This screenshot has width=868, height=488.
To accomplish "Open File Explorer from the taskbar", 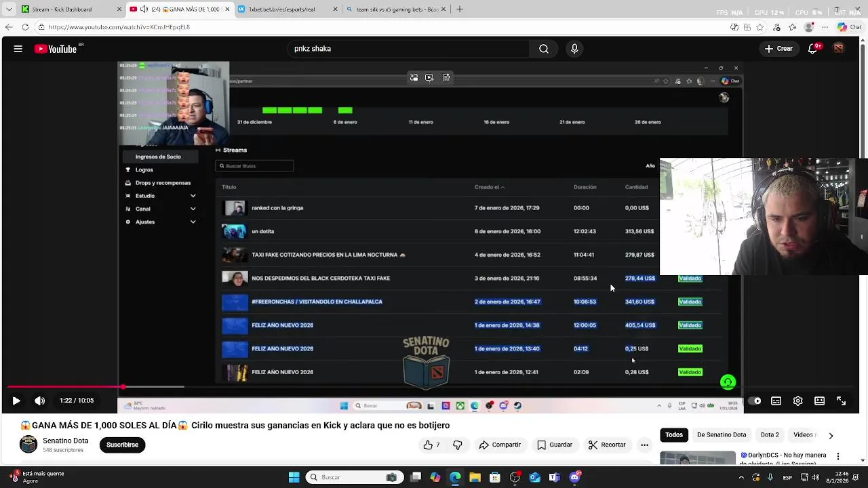I will pos(475,477).
